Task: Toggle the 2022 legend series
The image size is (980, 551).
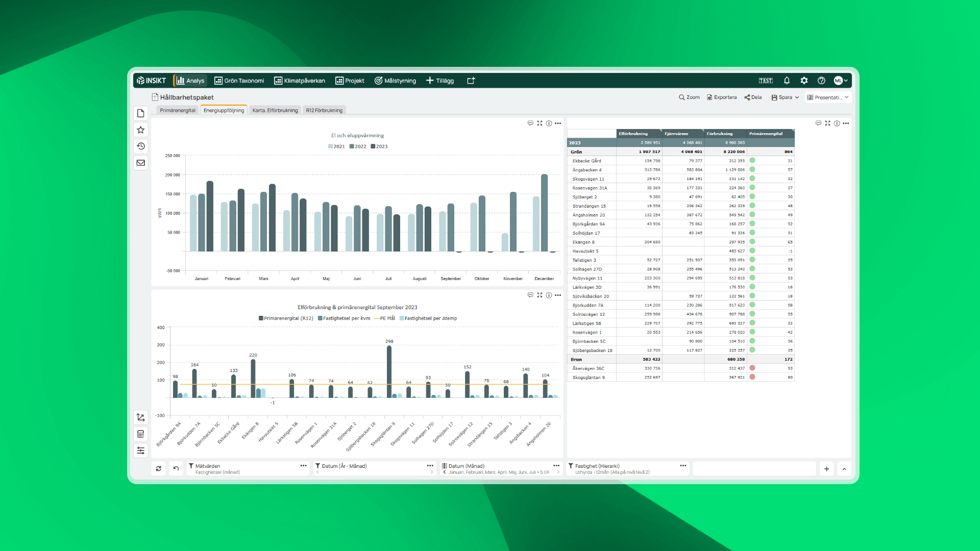Action: click(358, 146)
